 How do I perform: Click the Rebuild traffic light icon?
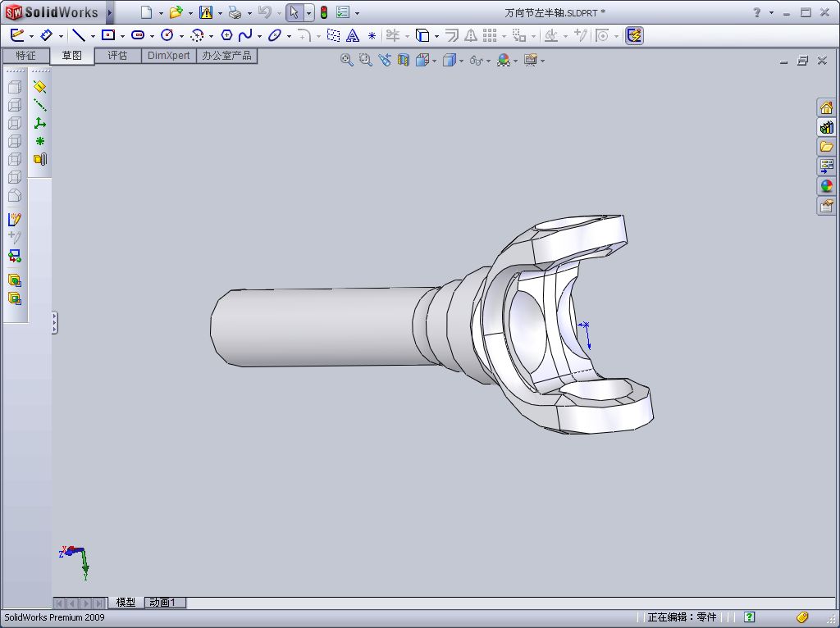pos(324,12)
